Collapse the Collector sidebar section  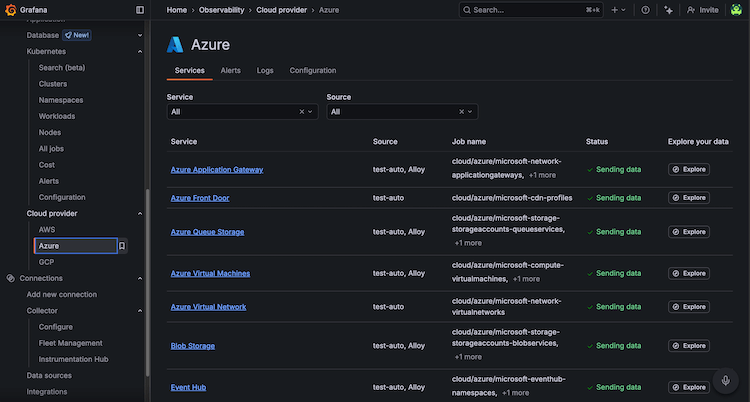tap(139, 311)
